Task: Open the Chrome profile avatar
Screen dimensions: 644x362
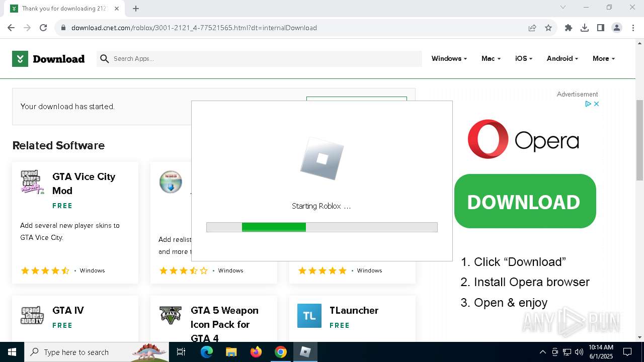Action: click(x=617, y=28)
